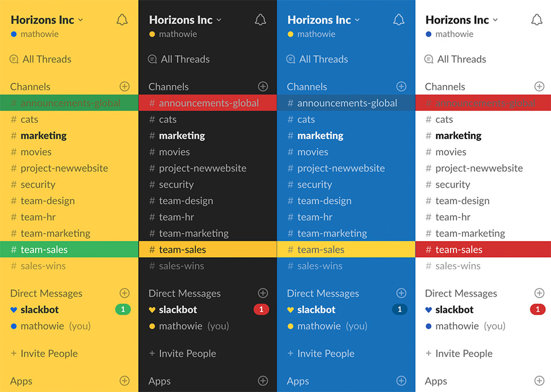Click Invite People in dark sidebar
Screen dimensions: 551x392
(x=183, y=354)
